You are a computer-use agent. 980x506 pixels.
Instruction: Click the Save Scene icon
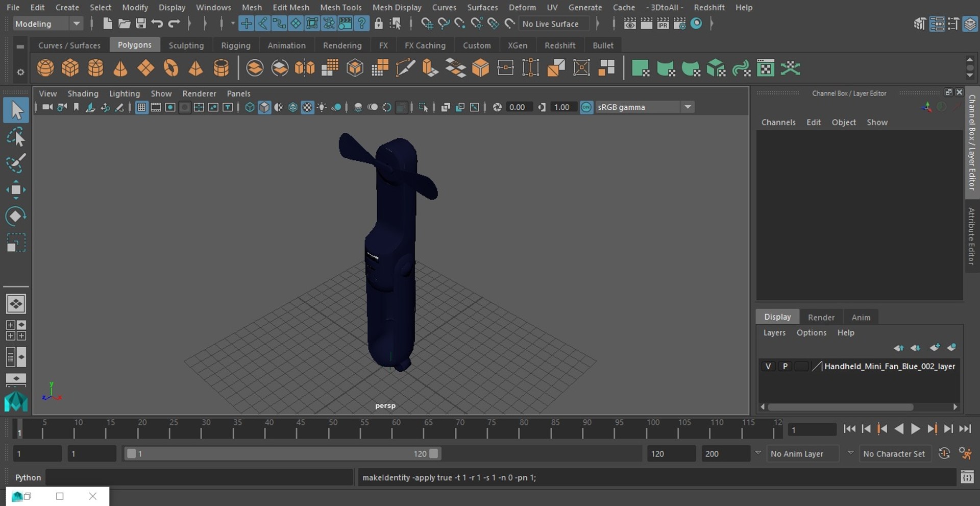click(140, 23)
